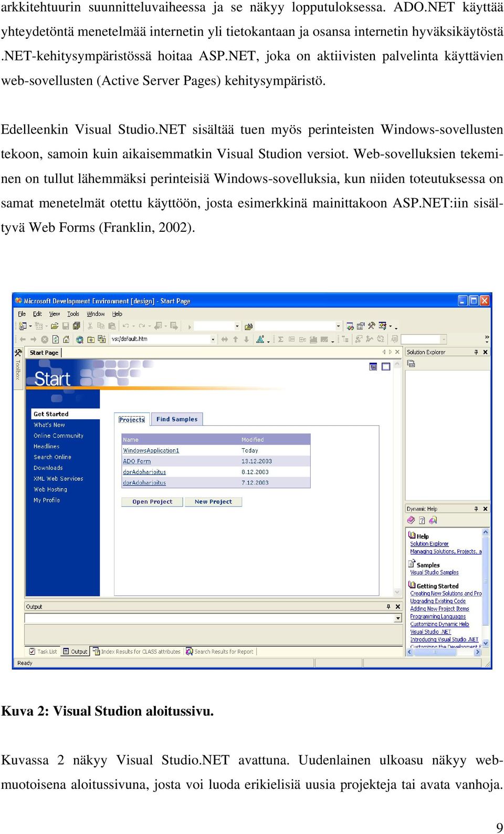
Task: Expand the Find combo box dropdown
Action: [x=338, y=326]
